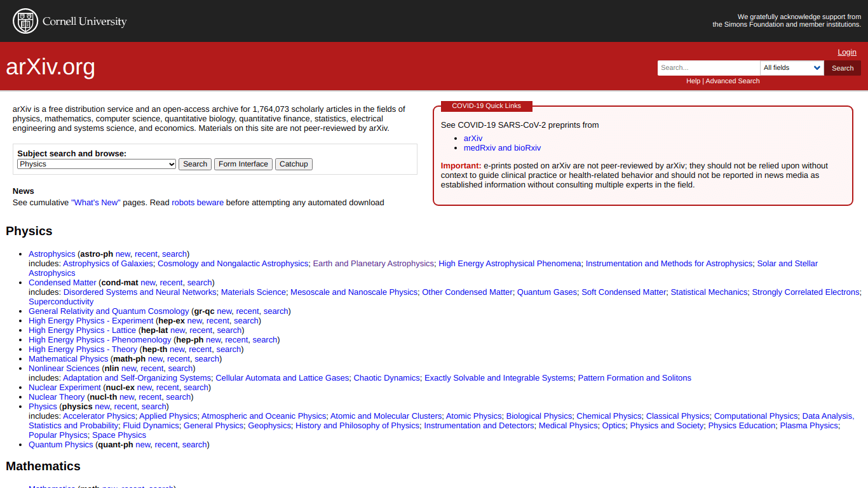Open High Energy Astrophysical Phenomena
This screenshot has height=488, width=868.
(510, 264)
